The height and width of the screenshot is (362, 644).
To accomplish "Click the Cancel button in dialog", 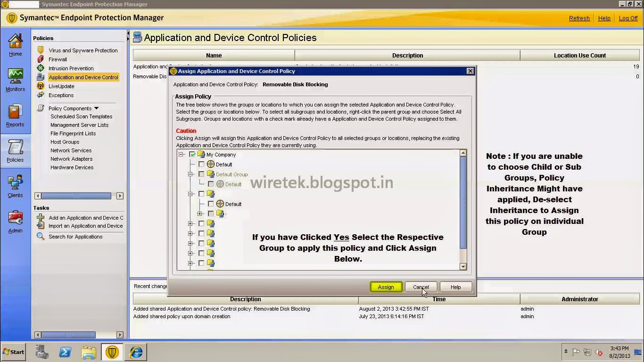I will [421, 287].
